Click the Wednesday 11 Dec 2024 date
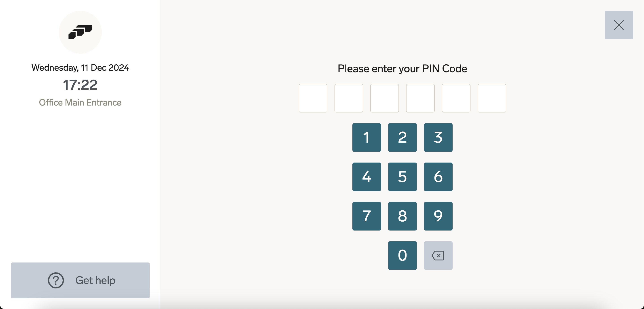This screenshot has width=644, height=309. [x=80, y=67]
